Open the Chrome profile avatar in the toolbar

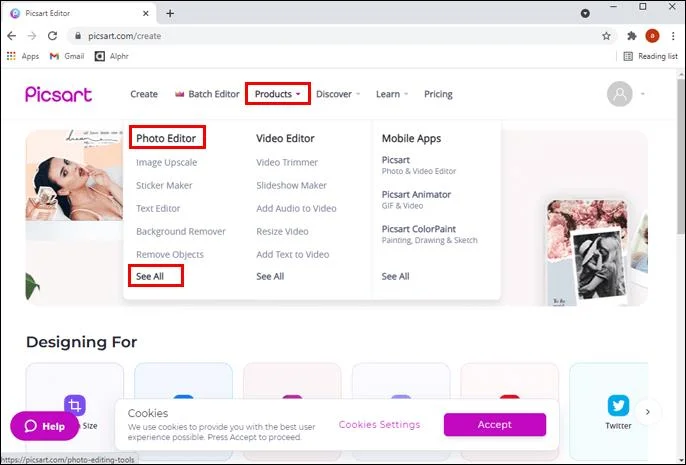652,36
